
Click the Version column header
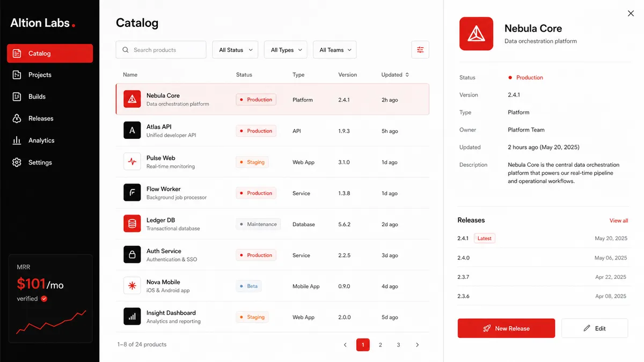(348, 75)
